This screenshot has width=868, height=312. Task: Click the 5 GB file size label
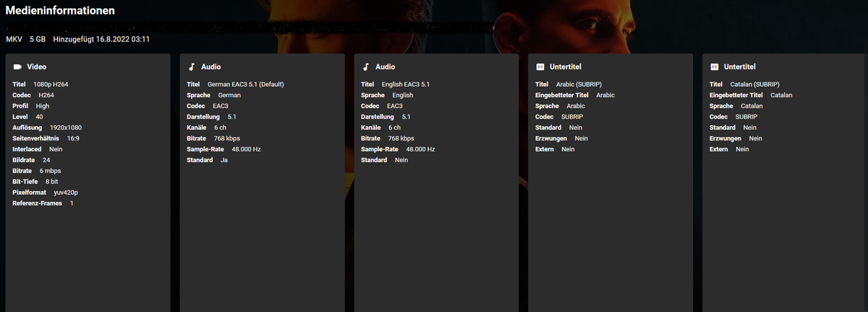(38, 38)
